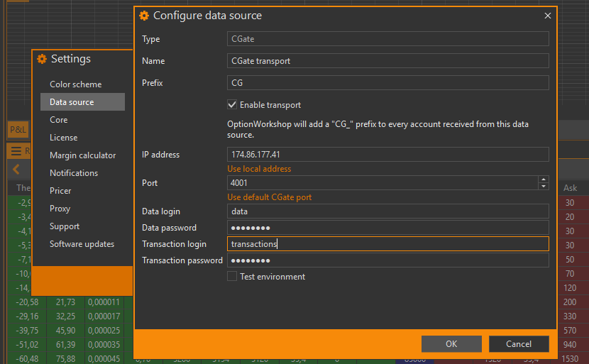The height and width of the screenshot is (364, 589).
Task: Open Software updates settings
Action: [82, 244]
